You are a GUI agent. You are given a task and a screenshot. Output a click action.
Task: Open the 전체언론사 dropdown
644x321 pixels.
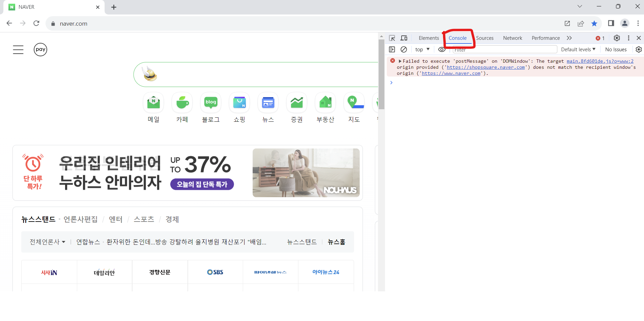[48, 242]
